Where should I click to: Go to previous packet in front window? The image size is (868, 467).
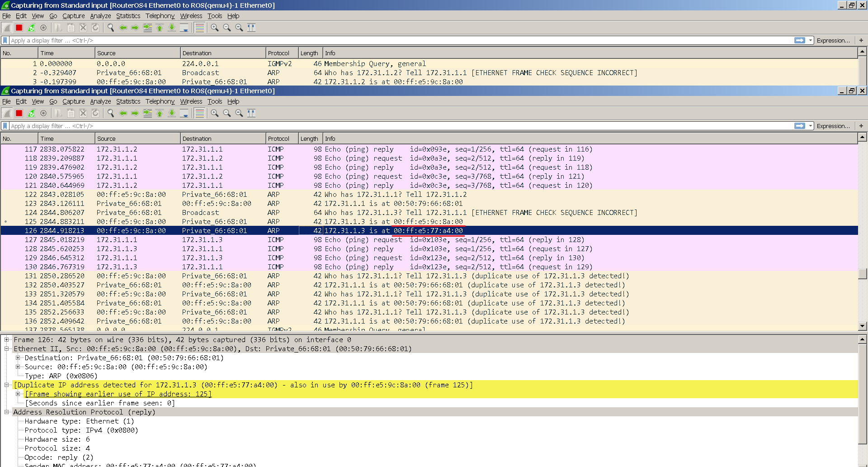(x=123, y=113)
